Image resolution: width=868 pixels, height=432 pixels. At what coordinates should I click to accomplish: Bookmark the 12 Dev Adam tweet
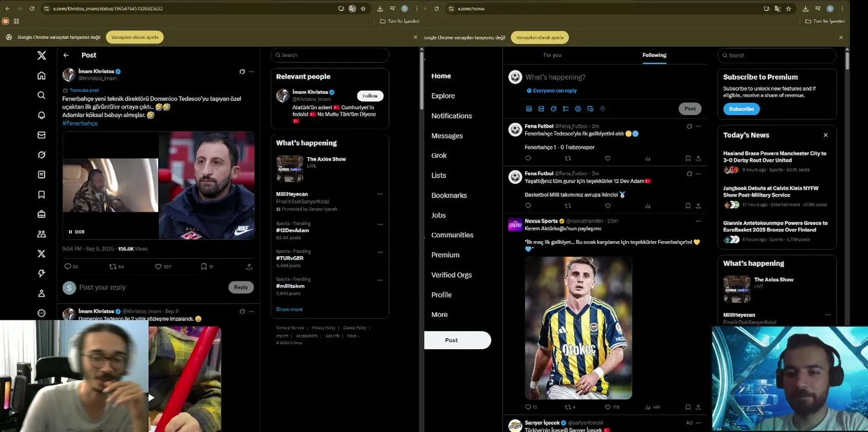(688, 206)
